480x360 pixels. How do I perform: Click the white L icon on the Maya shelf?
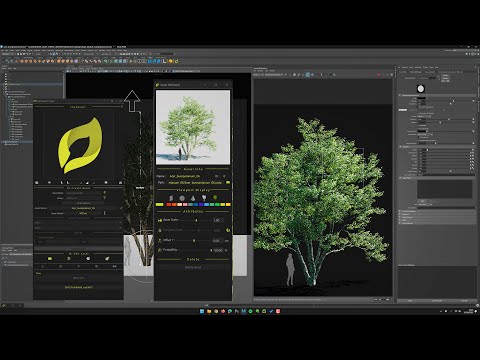click(x=164, y=61)
